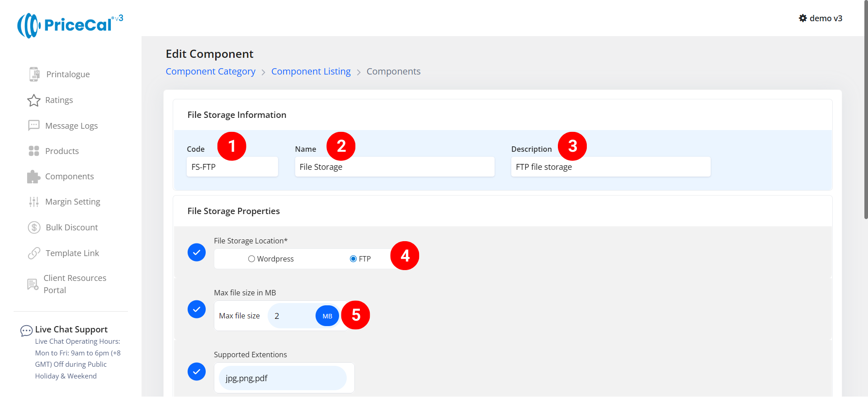The image size is (868, 397).
Task: Click the Margin Setting sliders icon
Action: point(34,202)
